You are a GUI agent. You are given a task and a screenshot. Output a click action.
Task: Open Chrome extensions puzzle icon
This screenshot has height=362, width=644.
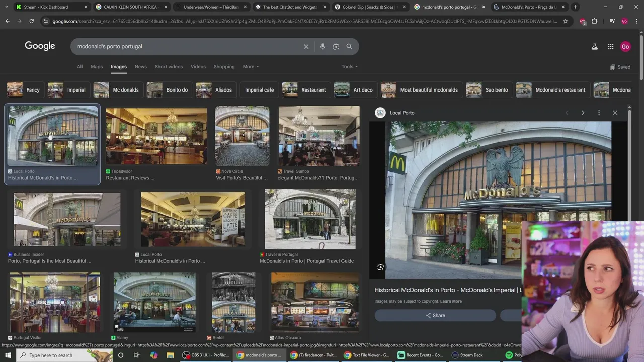point(595,21)
